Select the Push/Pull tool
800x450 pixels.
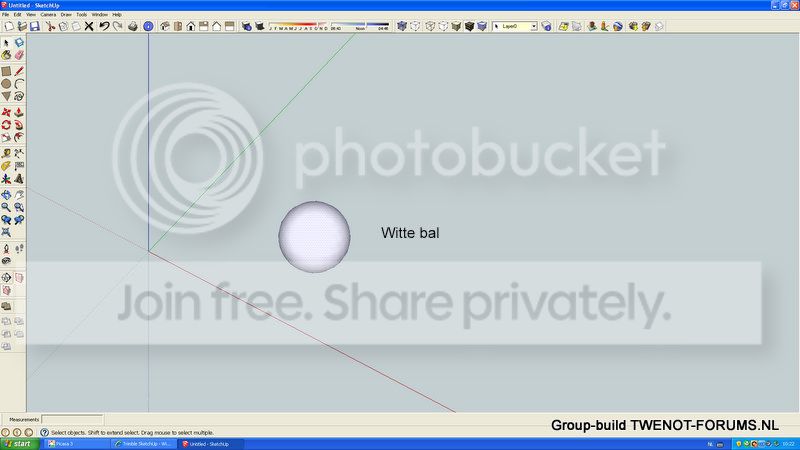tap(19, 112)
